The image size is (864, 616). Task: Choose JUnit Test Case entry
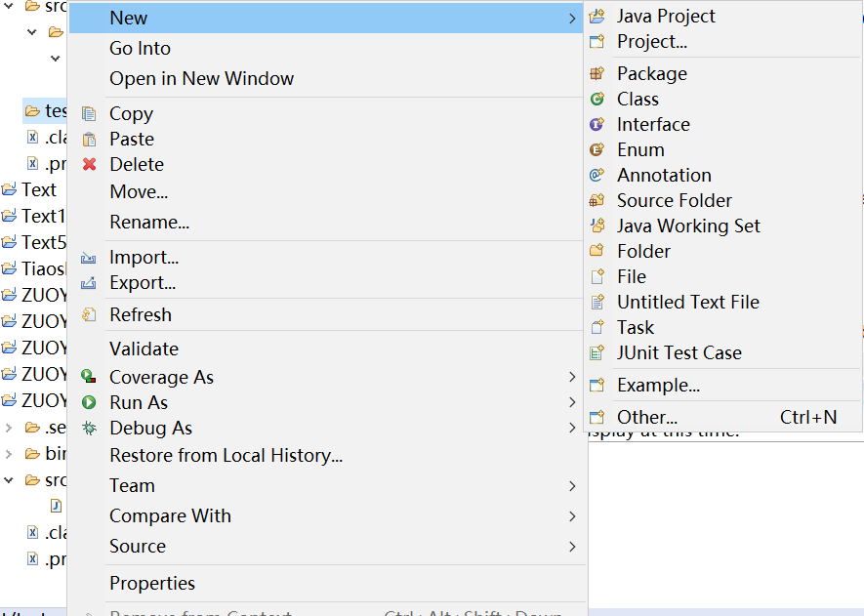(679, 352)
